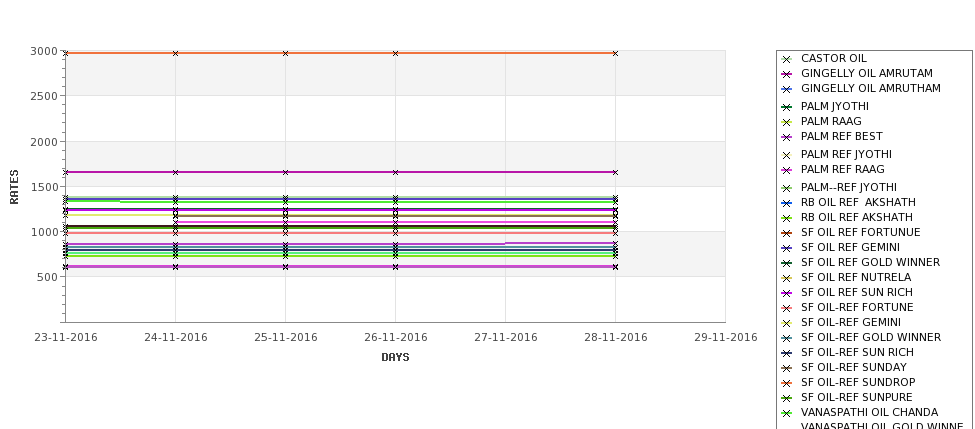Click the SF OIL-REF SUNPURE legend label
Screen dimensions: 975x429
tap(856, 397)
